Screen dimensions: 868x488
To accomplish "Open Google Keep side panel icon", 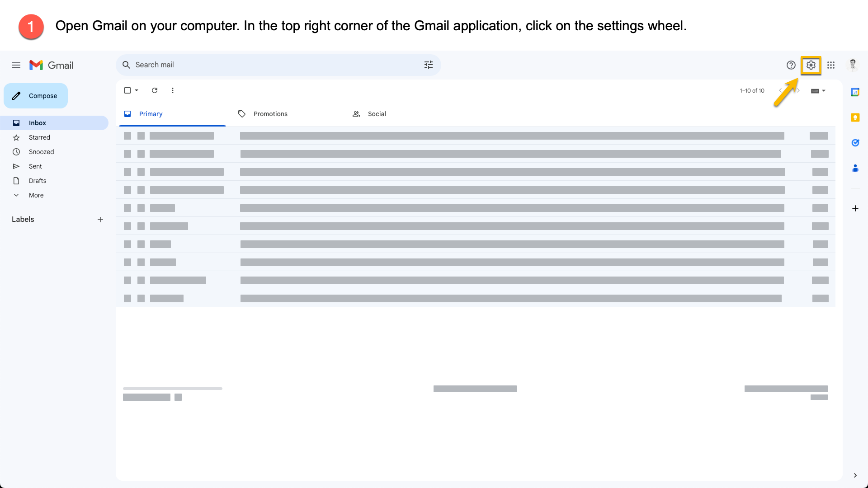I will (855, 117).
